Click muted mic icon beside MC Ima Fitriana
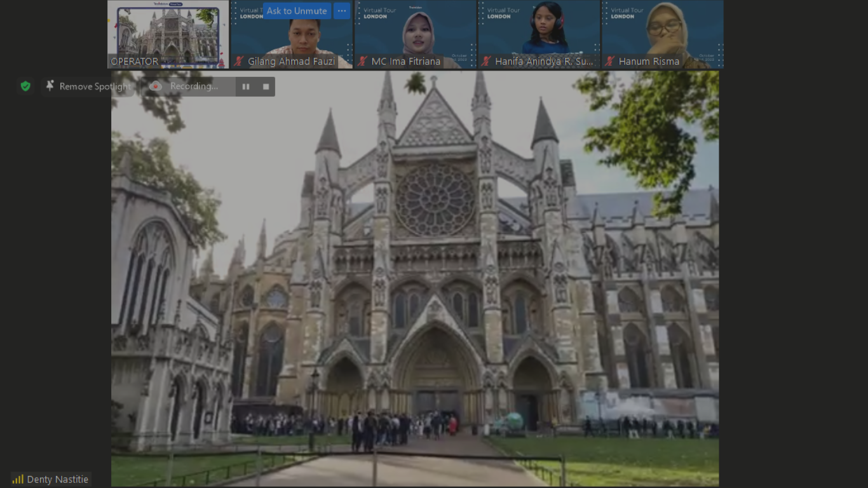868x488 pixels. pyautogui.click(x=362, y=62)
